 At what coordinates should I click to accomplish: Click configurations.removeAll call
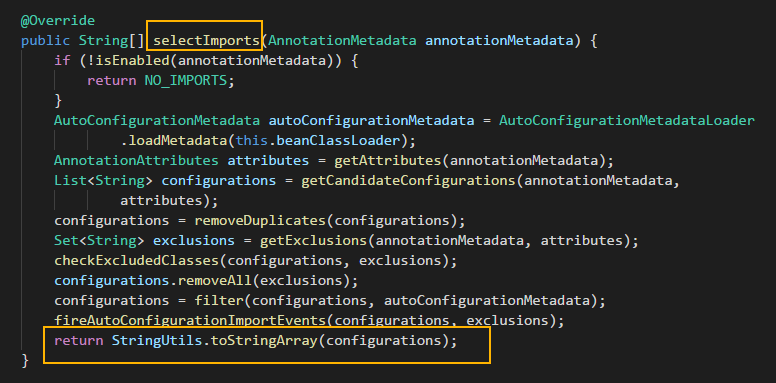click(x=153, y=281)
